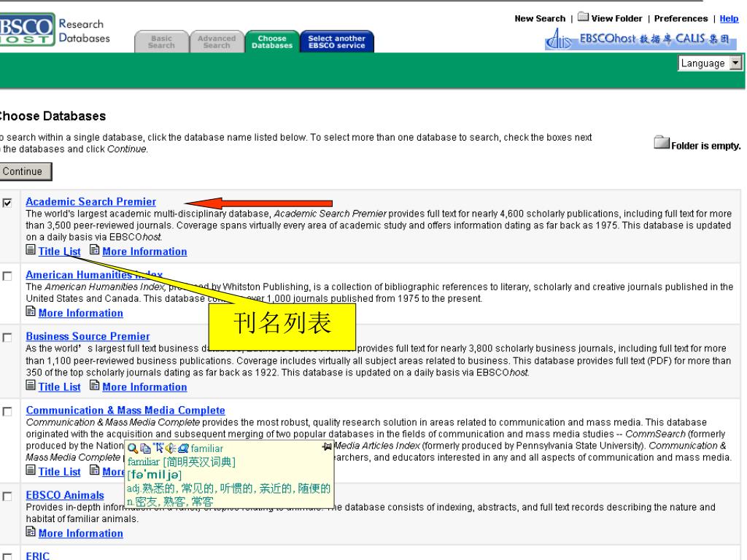The height and width of the screenshot is (560, 747).
Task: Click the phonetic text [fə'miljə]
Action: (x=155, y=475)
